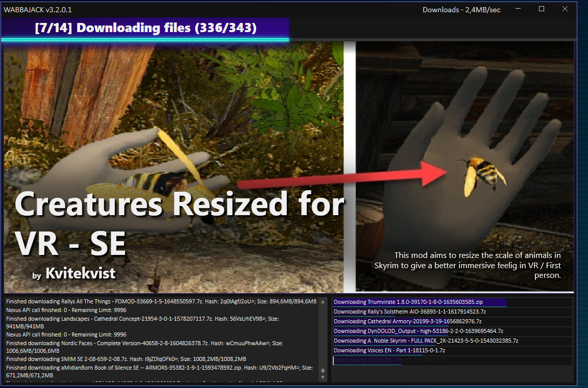Select the Downloading Cathedral Armory row
This screenshot has height=388, width=588.
pos(453,321)
